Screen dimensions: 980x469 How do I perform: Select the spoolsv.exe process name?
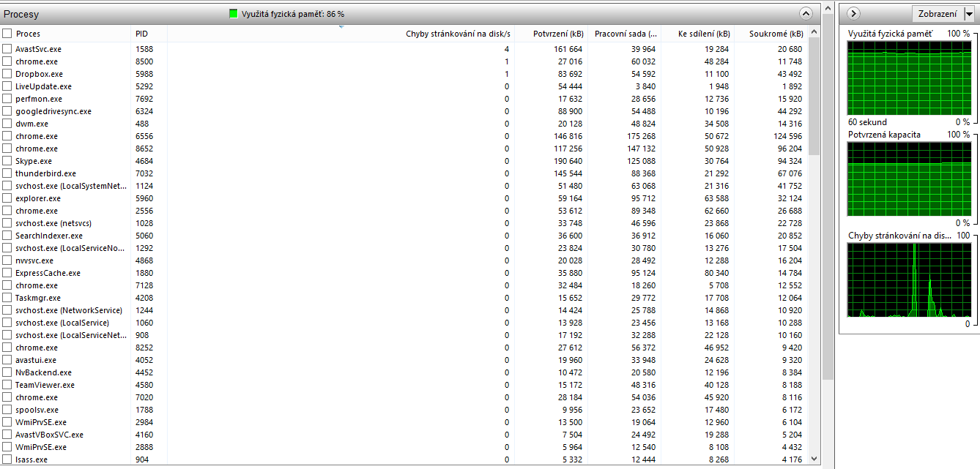click(x=37, y=410)
